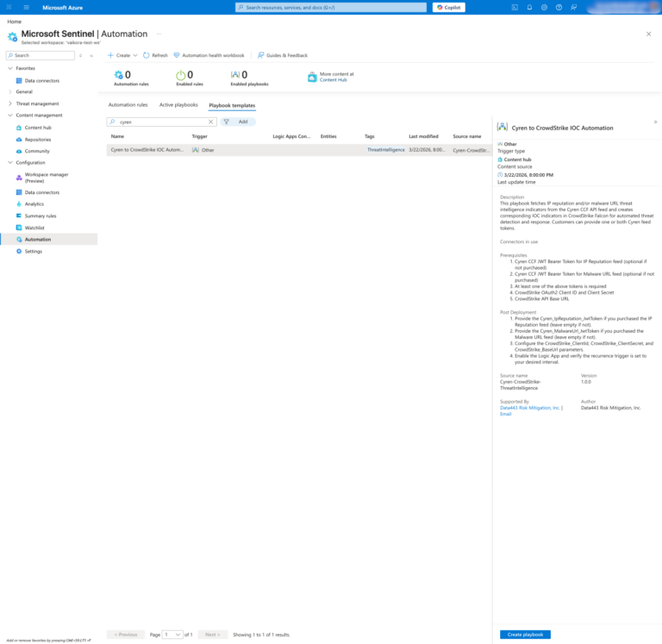Go to Home breadcrumb
This screenshot has height=644, width=662.
point(15,22)
